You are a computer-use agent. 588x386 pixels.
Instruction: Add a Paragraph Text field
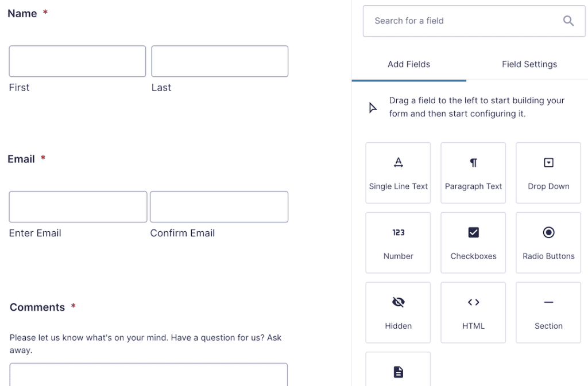(x=473, y=173)
